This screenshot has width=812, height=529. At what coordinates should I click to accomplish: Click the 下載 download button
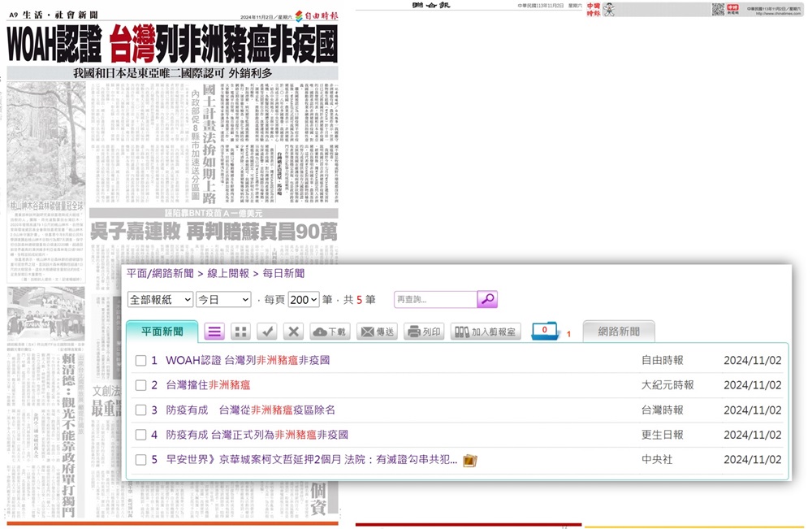click(330, 332)
